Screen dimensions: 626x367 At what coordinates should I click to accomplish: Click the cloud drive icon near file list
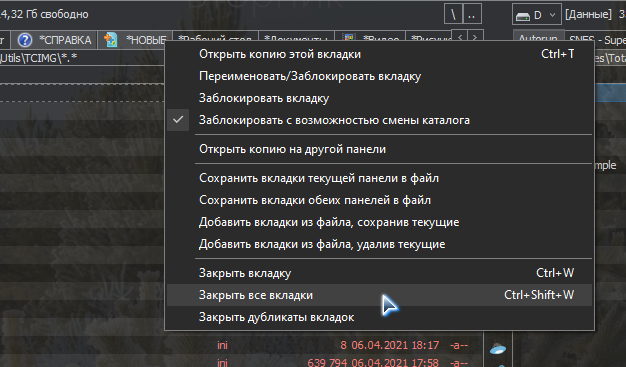(498, 349)
